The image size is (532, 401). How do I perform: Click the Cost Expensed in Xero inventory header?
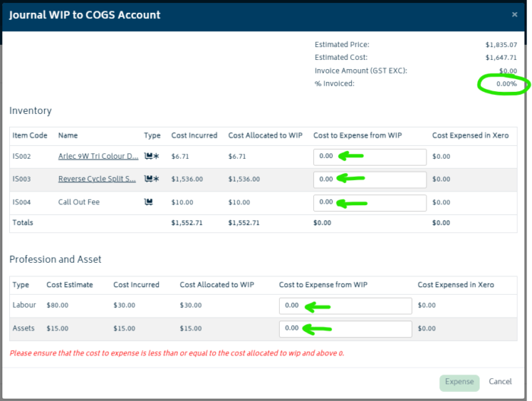pos(470,135)
